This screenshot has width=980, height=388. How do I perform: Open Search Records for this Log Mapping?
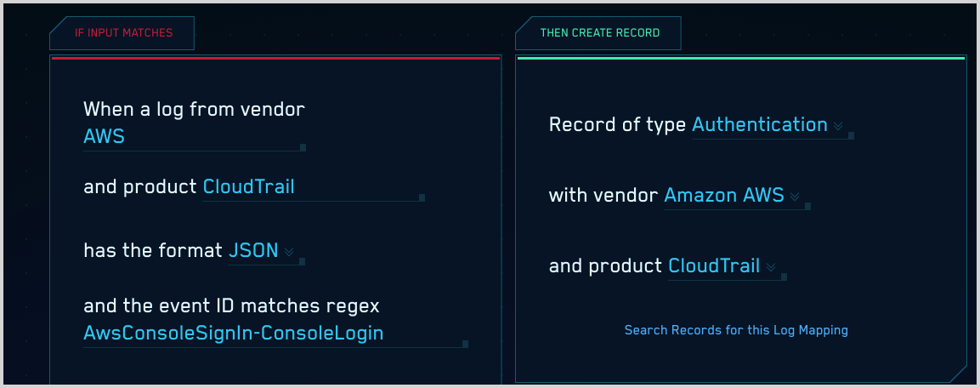coord(736,330)
